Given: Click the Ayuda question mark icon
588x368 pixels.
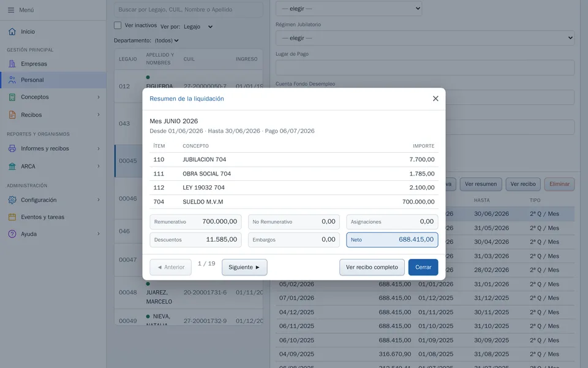Looking at the screenshot, I should click(x=12, y=234).
